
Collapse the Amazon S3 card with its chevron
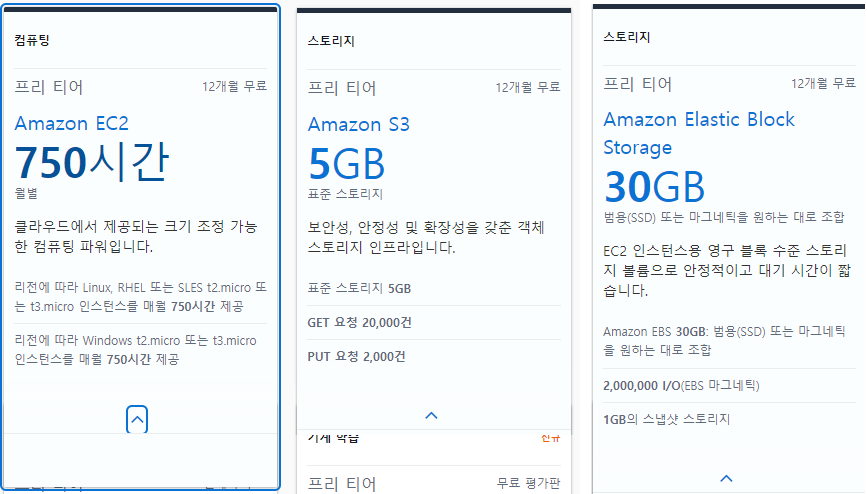(431, 415)
